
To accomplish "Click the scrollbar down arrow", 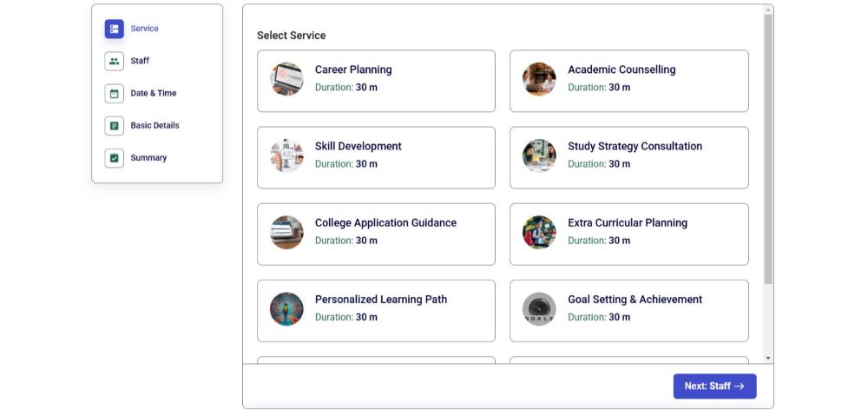I will [768, 358].
